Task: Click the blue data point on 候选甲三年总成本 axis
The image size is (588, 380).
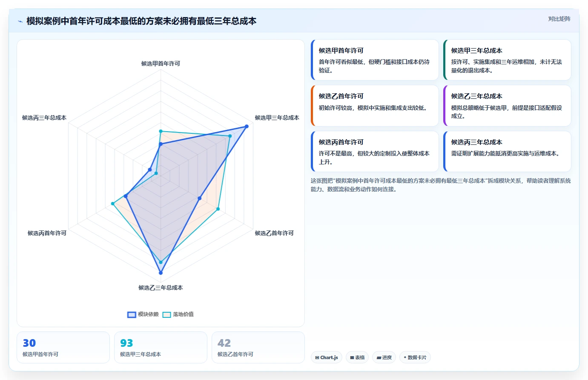Action: coord(247,127)
